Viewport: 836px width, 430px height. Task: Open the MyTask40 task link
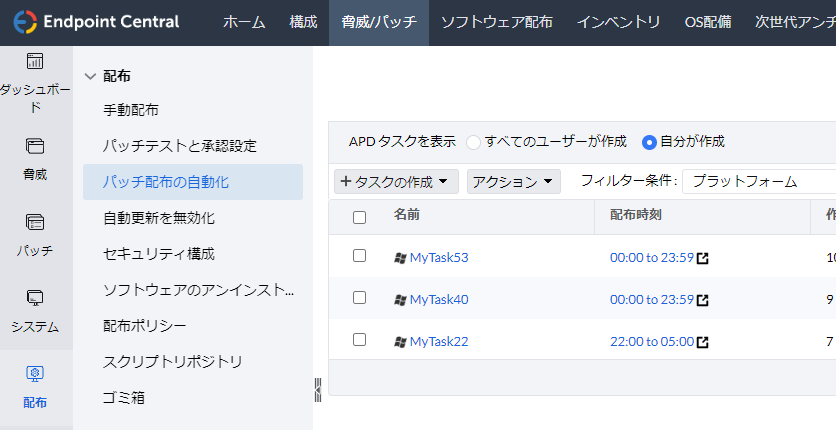438,299
